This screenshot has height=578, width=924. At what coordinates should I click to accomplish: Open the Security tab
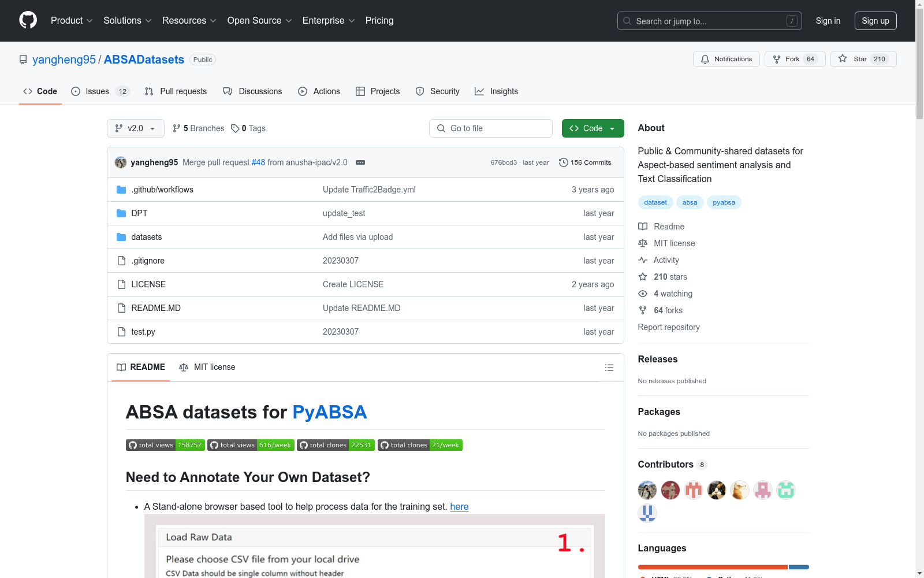tap(437, 91)
